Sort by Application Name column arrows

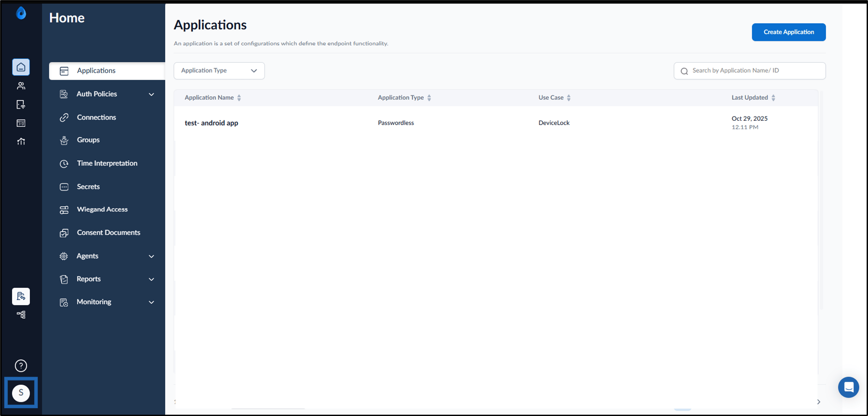tap(239, 98)
